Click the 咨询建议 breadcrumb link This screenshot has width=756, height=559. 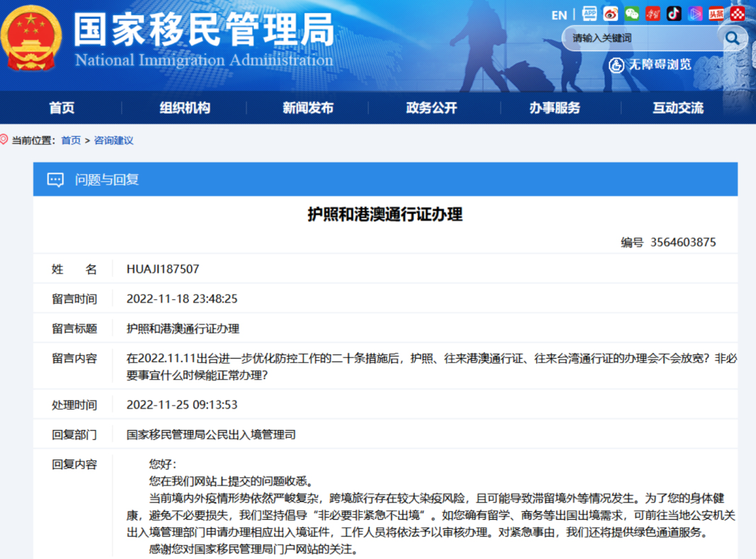click(x=113, y=140)
